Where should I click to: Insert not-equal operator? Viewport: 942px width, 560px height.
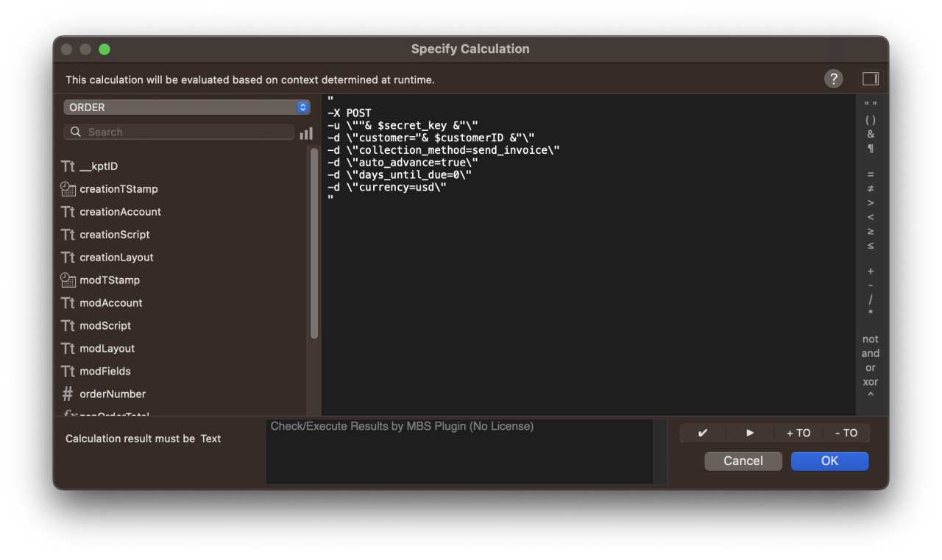click(871, 188)
